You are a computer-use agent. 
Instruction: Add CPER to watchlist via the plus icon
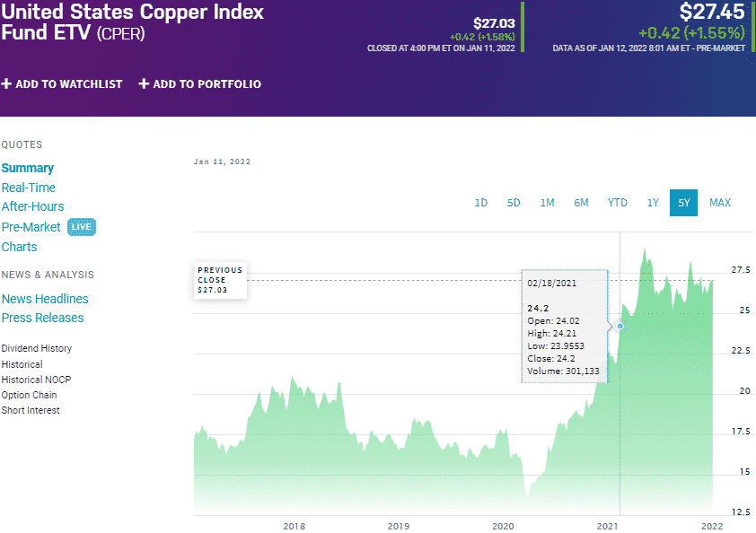(7, 83)
